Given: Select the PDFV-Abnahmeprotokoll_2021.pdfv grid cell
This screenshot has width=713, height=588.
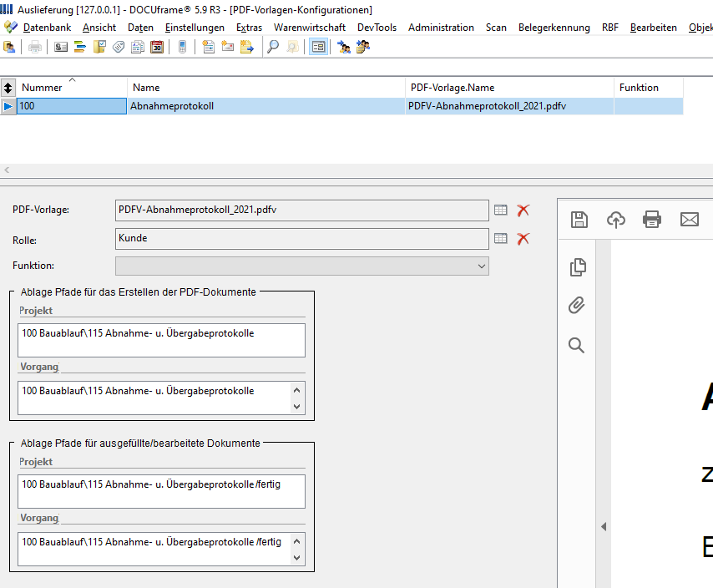Looking at the screenshot, I should coord(510,106).
